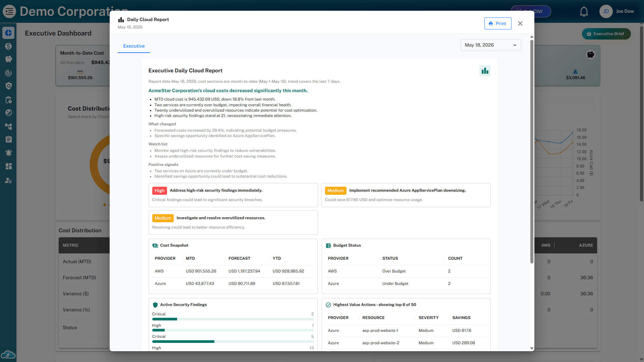Click the Cost Snapshot section icon
Screen dimensions: 644x362
[x=155, y=246]
